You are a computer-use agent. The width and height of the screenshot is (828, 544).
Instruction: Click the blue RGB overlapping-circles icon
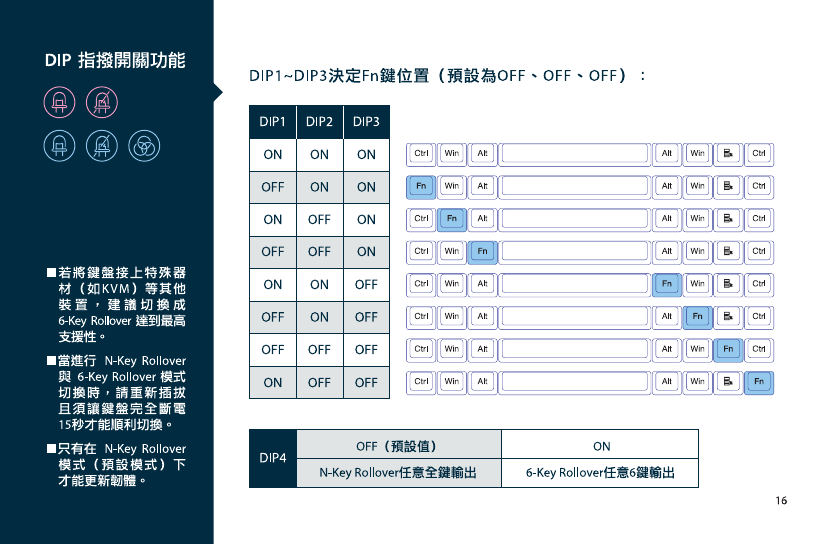144,146
